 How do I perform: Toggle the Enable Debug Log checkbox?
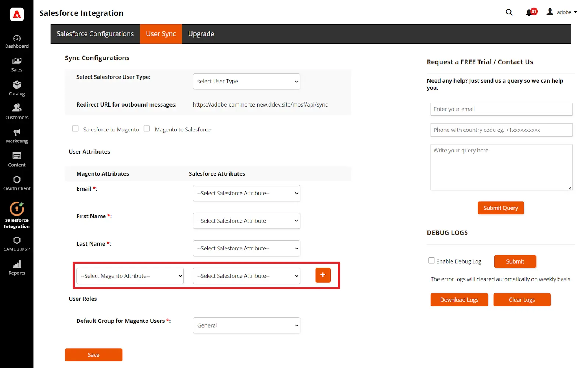click(431, 260)
